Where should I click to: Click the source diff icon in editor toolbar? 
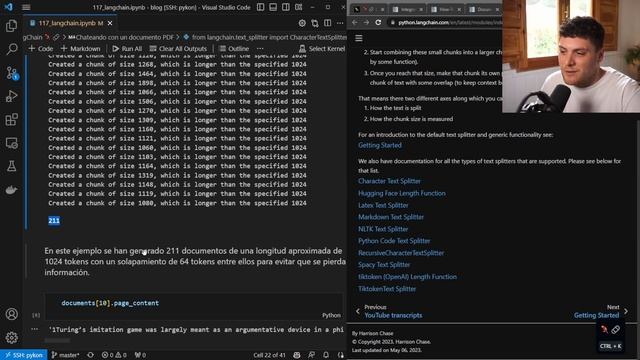[x=315, y=23]
